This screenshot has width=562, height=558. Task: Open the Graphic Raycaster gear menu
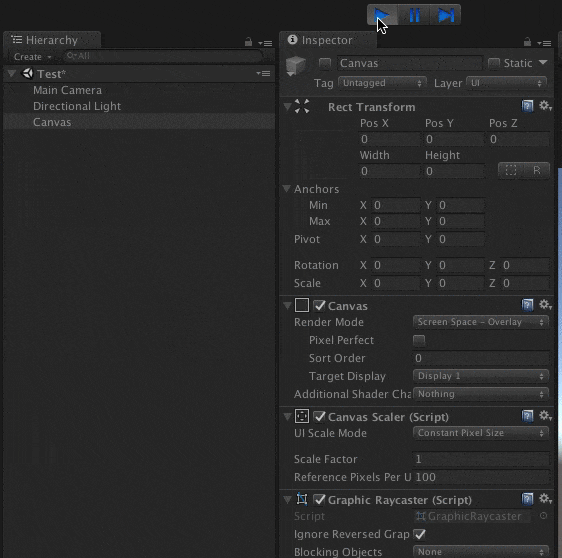[545, 499]
